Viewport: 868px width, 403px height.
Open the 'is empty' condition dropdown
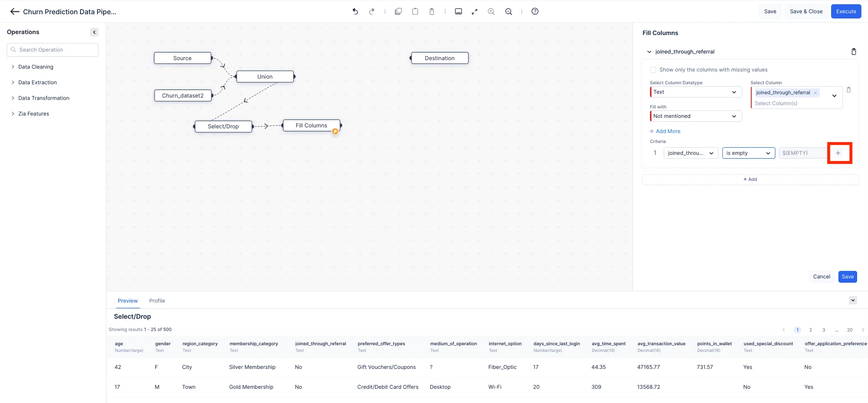click(748, 153)
